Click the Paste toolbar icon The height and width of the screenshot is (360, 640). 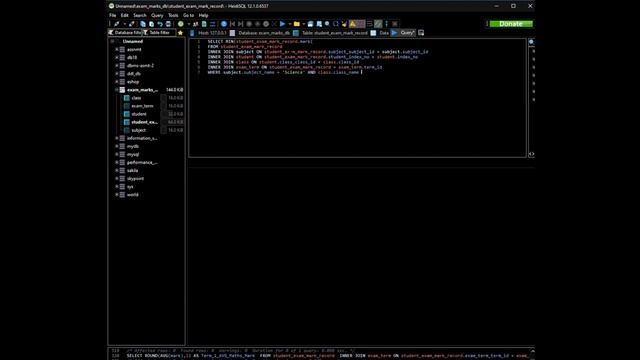(x=151, y=24)
